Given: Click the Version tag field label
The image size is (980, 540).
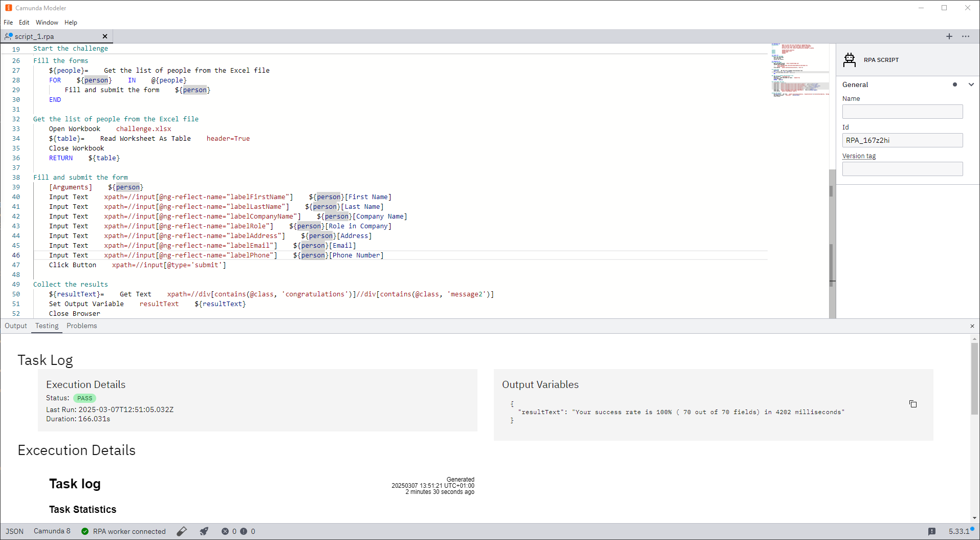Looking at the screenshot, I should [x=859, y=156].
